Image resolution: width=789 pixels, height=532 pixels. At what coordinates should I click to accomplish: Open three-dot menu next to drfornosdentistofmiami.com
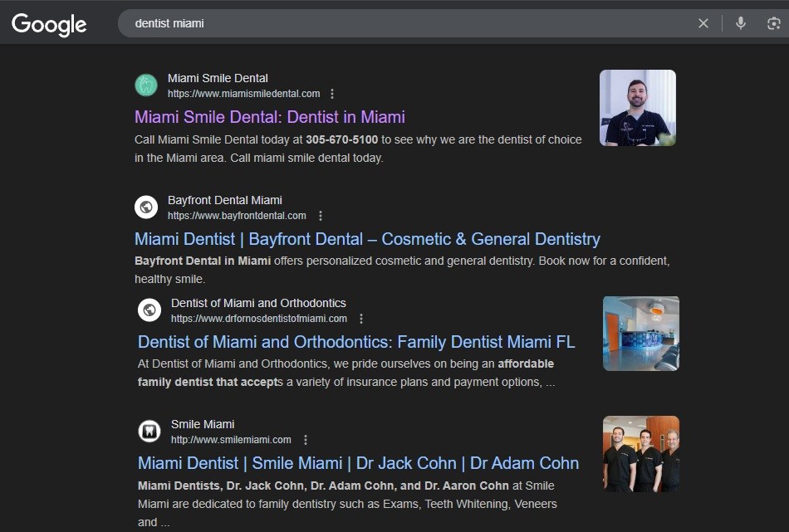(361, 319)
